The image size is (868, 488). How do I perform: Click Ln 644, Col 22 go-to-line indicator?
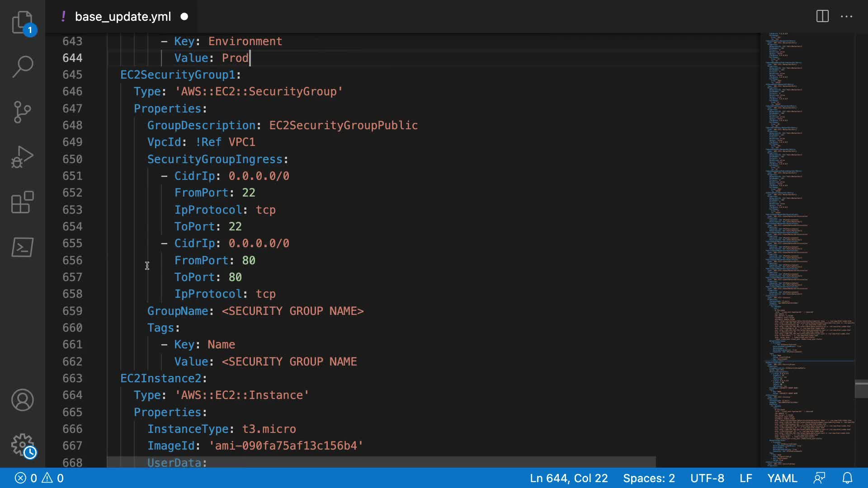click(x=569, y=478)
